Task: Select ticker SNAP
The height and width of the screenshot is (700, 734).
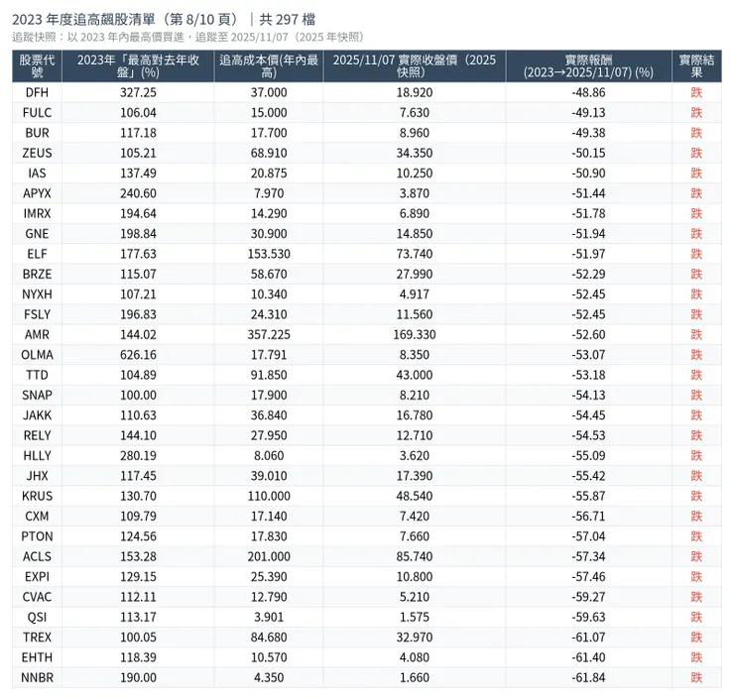Action: click(37, 395)
